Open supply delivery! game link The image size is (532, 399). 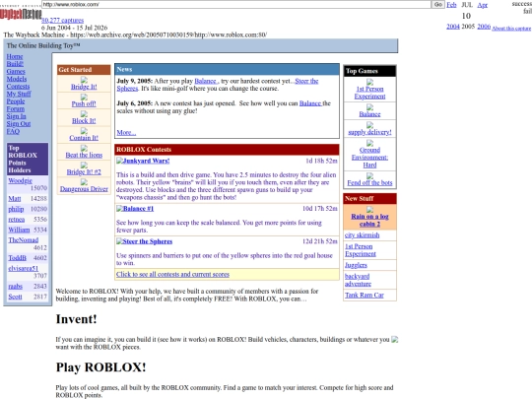coord(369,132)
